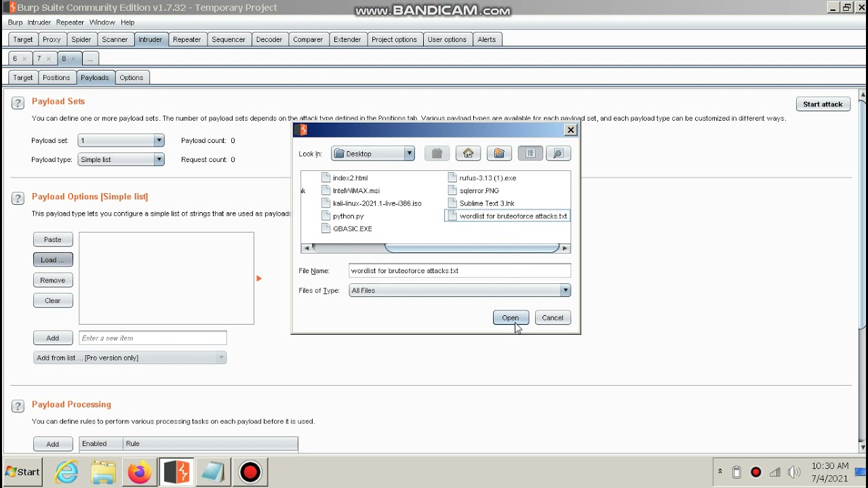This screenshot has height=488, width=868.
Task: Switch to the Scanner tab
Action: (115, 39)
